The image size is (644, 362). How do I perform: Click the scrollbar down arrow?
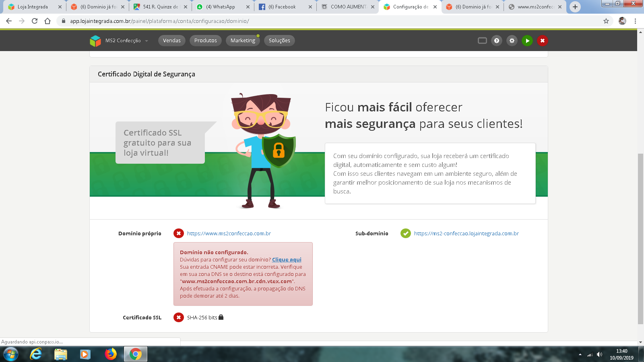tap(640, 342)
